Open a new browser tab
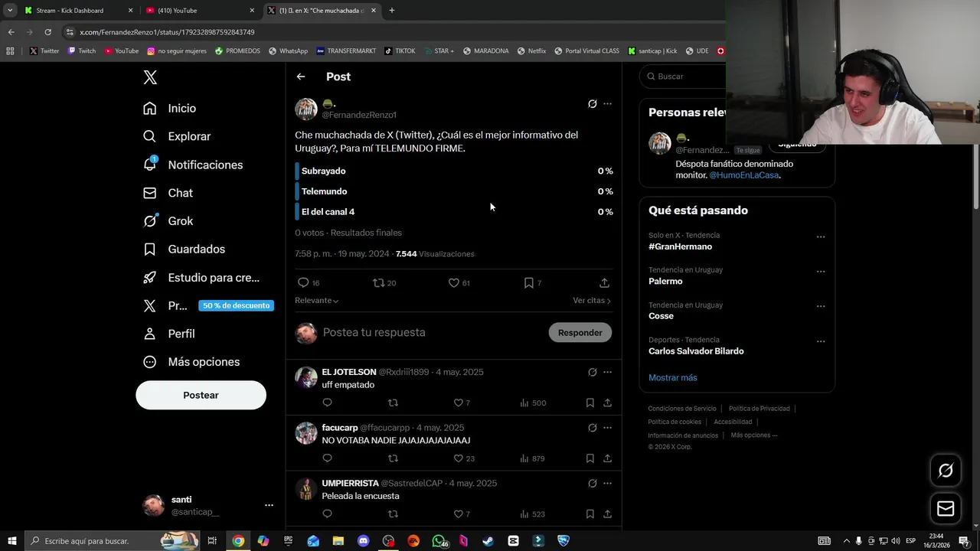Screen dimensions: 980x551 [x=392, y=11]
